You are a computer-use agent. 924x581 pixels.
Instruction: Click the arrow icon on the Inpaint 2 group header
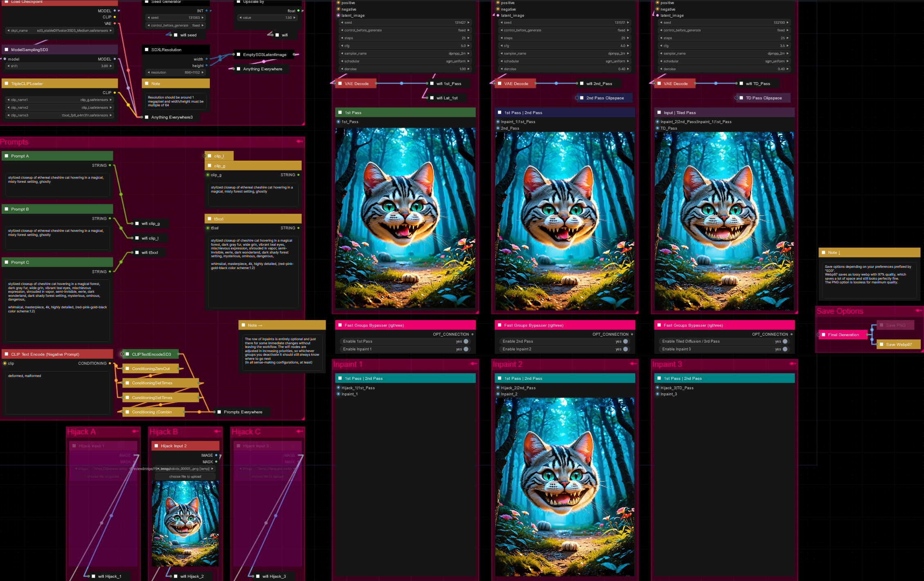click(633, 364)
